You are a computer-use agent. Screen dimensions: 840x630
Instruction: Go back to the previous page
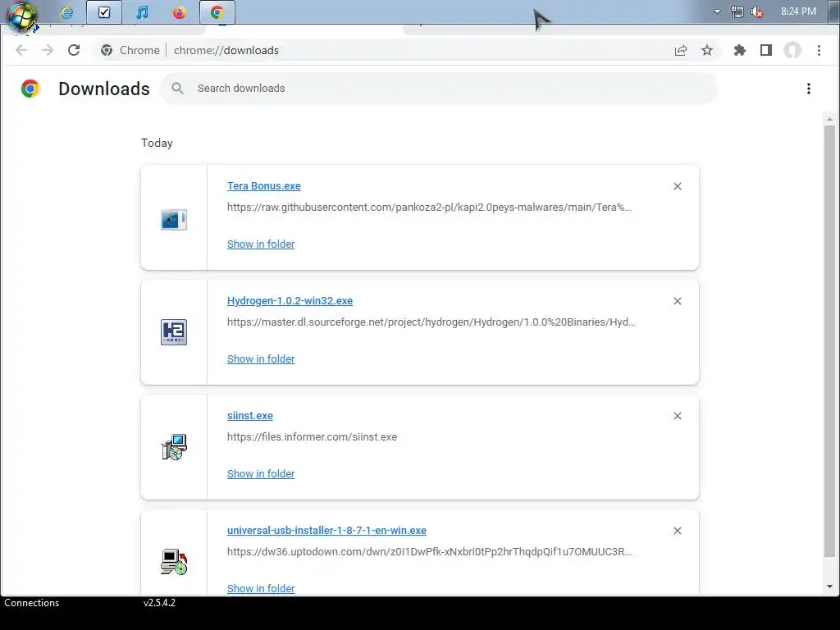pos(21,50)
